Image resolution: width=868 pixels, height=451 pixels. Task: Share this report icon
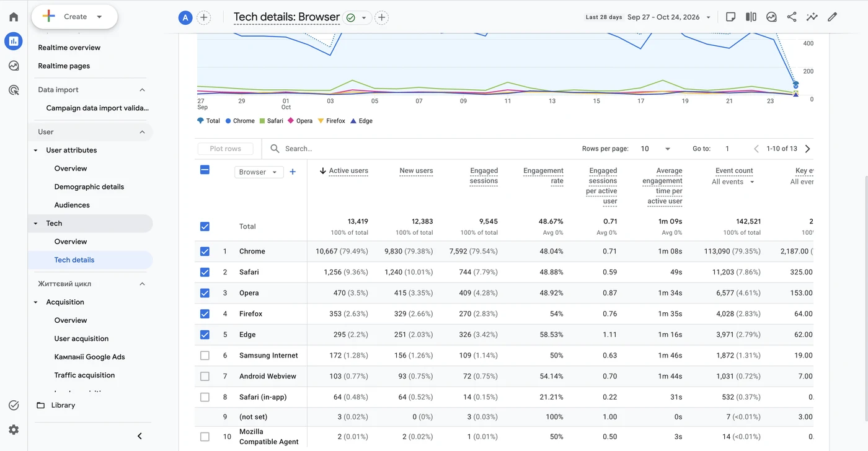792,17
